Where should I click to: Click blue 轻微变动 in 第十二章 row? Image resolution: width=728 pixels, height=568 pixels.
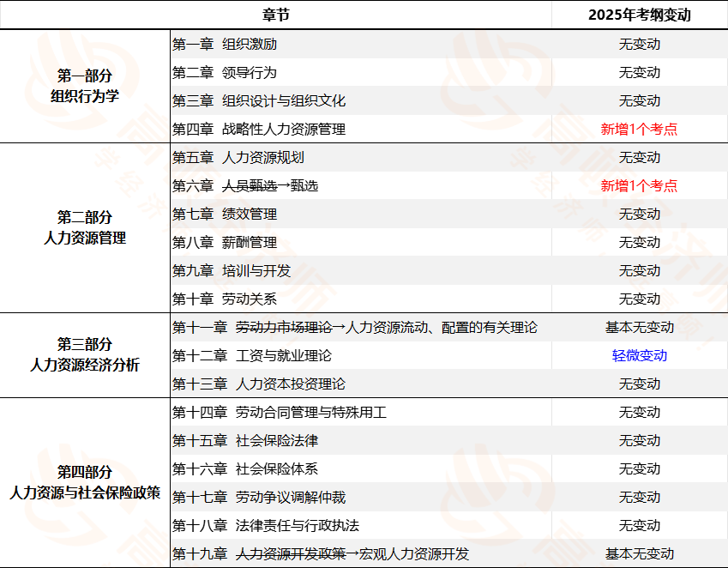pyautogui.click(x=640, y=356)
